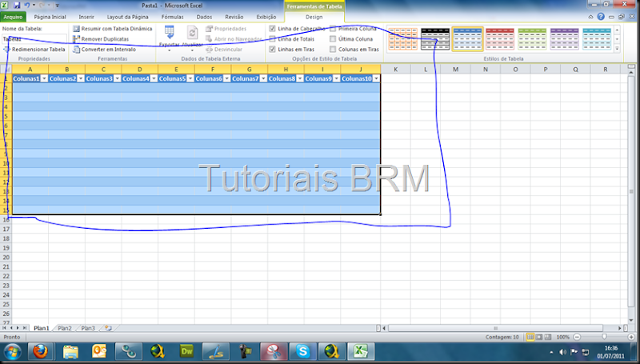This screenshot has width=640, height=364.
Task: Select the orange table style
Action: (x=403, y=38)
